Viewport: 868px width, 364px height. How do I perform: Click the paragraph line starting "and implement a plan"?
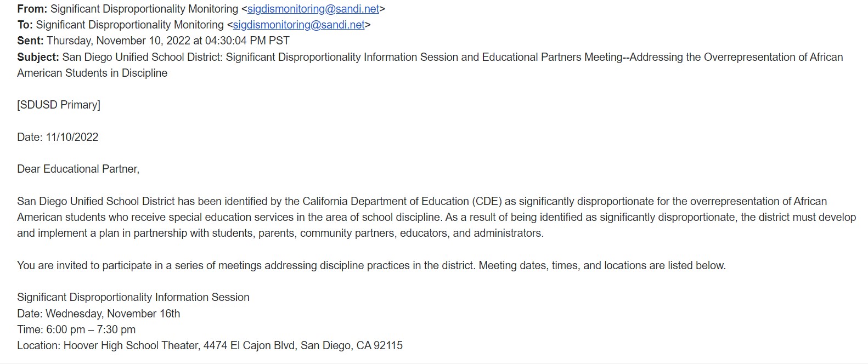coord(280,233)
